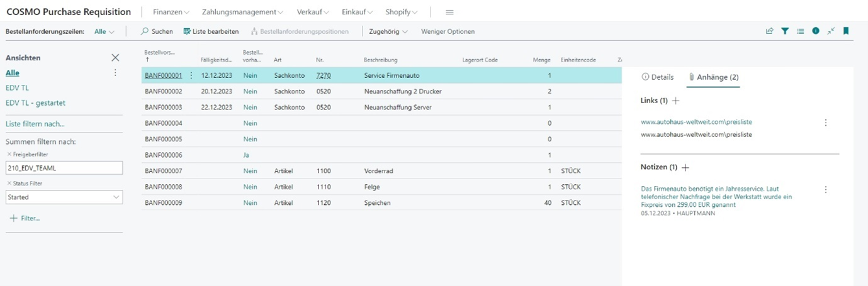
Task: Click Liste bearbeiten button
Action: pyautogui.click(x=211, y=31)
